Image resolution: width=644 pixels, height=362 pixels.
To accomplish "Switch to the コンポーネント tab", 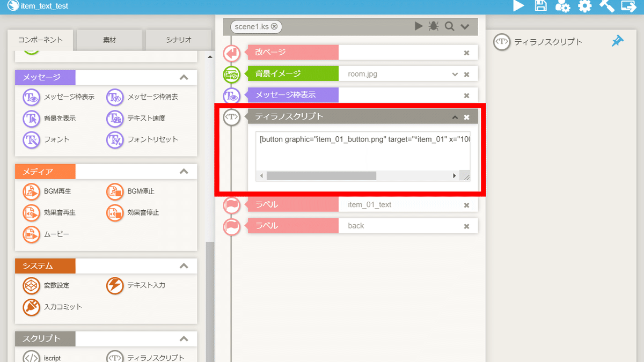I will click(x=40, y=40).
